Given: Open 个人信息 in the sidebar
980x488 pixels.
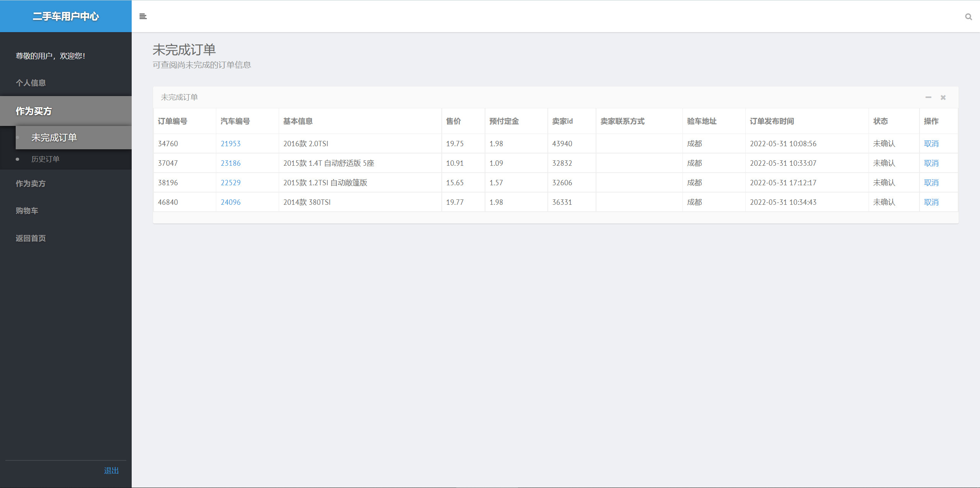Looking at the screenshot, I should tap(31, 83).
